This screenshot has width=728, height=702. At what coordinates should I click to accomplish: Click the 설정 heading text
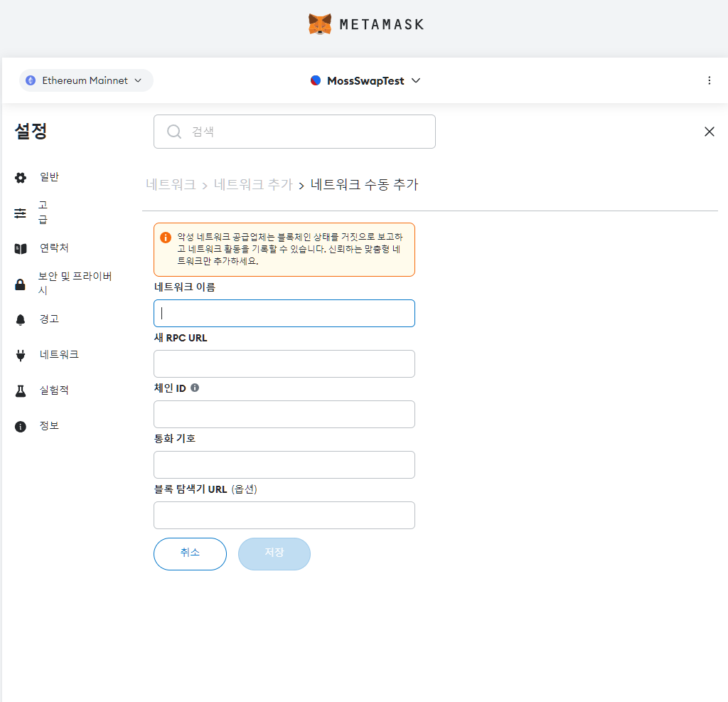[31, 131]
